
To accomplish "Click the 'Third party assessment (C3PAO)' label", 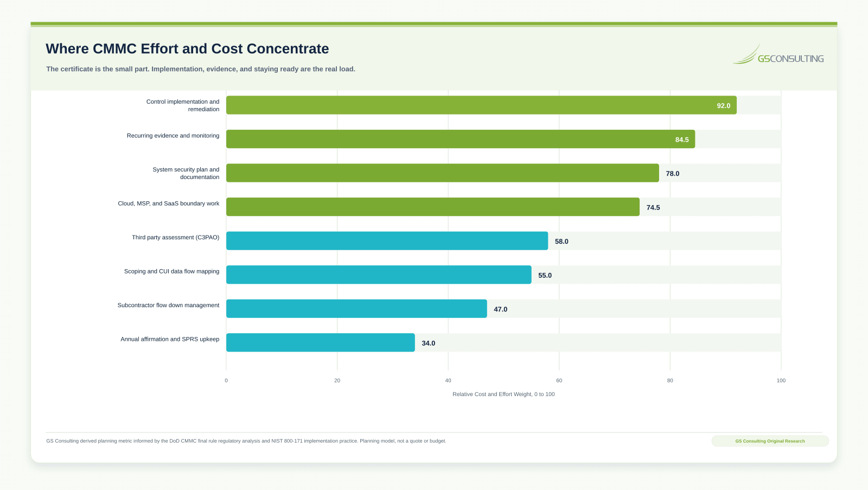I will [x=176, y=237].
